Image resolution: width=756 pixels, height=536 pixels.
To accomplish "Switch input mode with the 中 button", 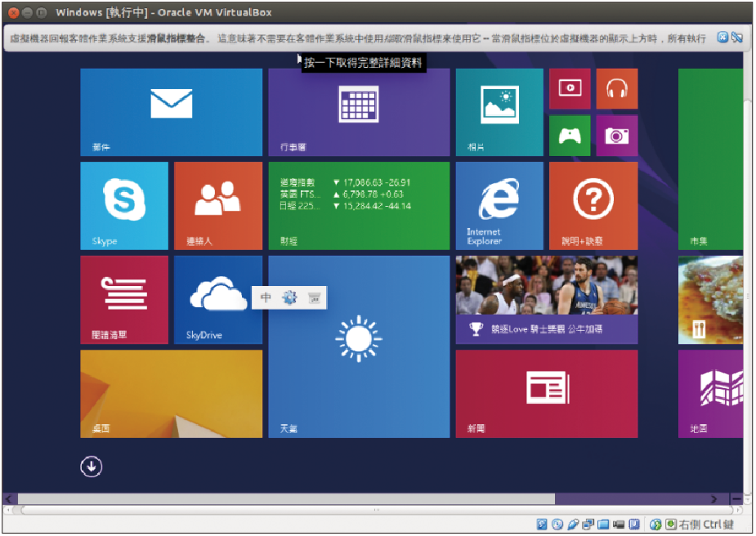I will tap(266, 297).
